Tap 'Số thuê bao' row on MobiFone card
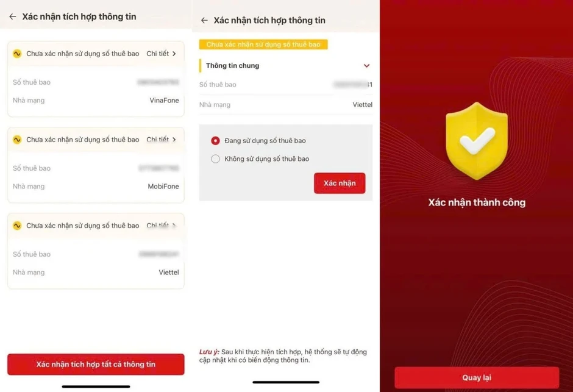The width and height of the screenshot is (573, 392). pyautogui.click(x=96, y=168)
